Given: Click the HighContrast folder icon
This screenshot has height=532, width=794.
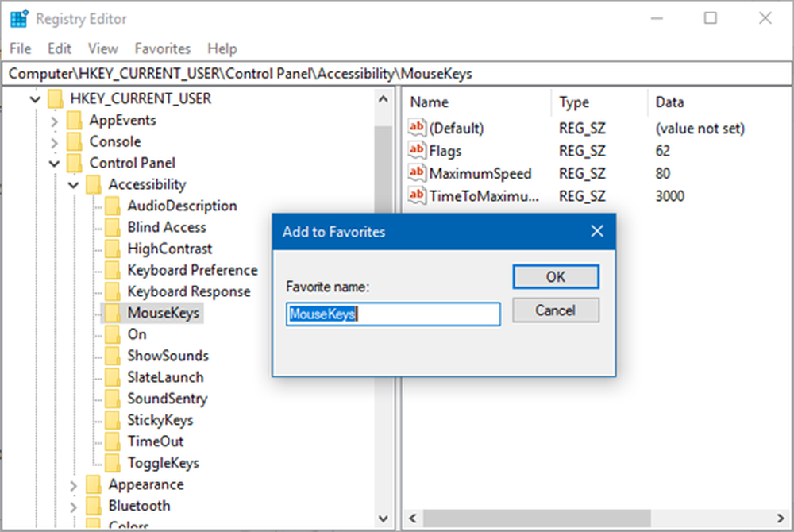Looking at the screenshot, I should pyautogui.click(x=114, y=249).
